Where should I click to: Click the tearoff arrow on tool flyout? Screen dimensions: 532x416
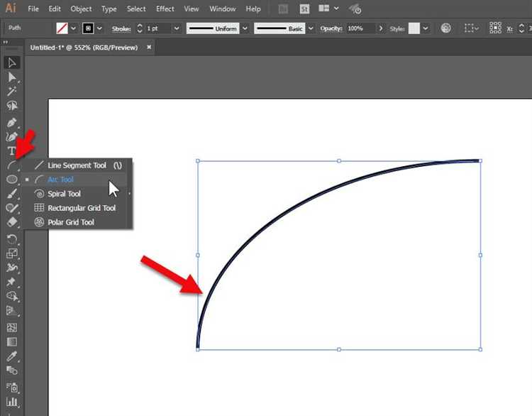point(129,194)
